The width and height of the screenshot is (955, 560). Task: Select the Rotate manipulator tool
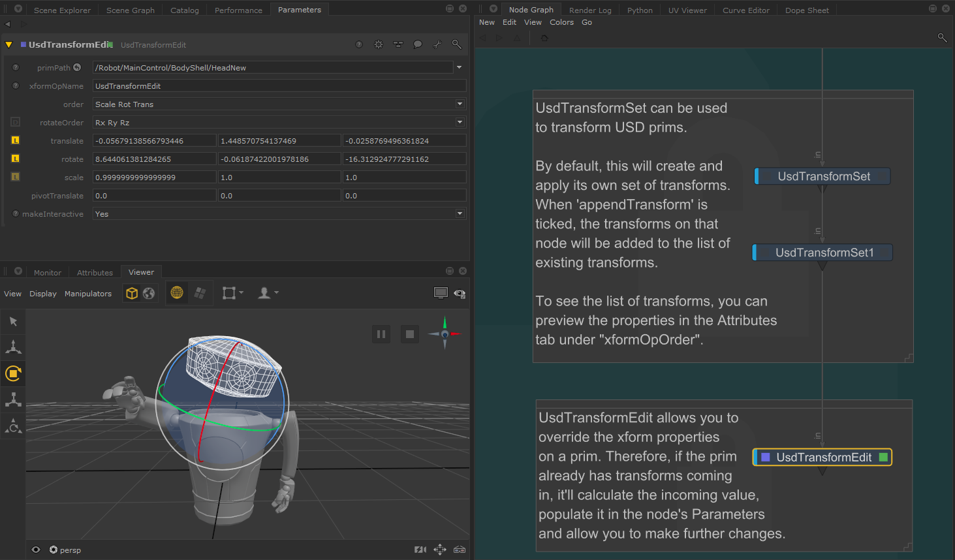click(13, 373)
